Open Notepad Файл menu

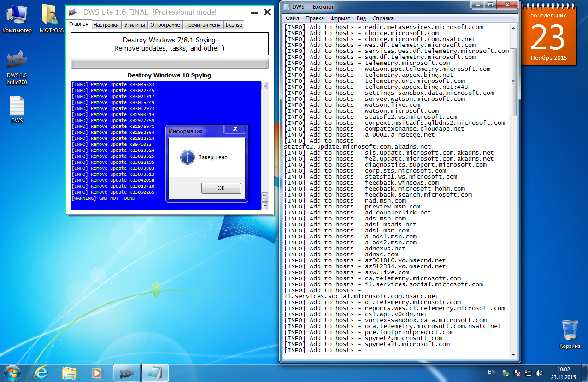(292, 18)
